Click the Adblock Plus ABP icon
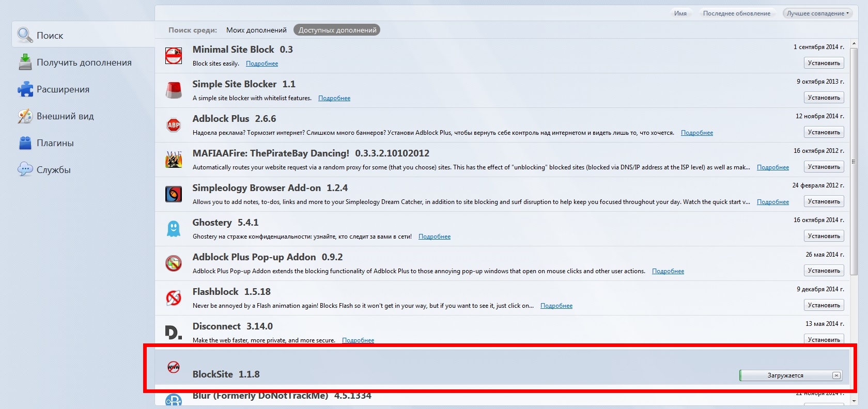Viewport: 868px width, 409px height. click(174, 125)
